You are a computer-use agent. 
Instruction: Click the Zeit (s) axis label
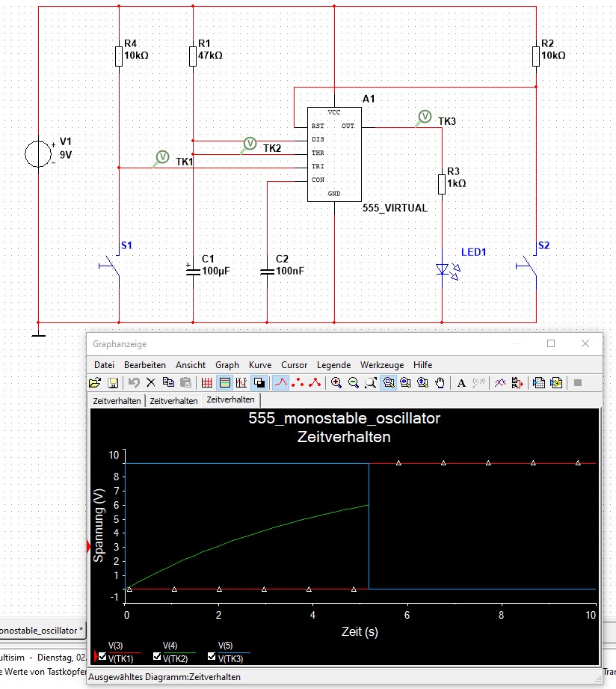[x=360, y=631]
